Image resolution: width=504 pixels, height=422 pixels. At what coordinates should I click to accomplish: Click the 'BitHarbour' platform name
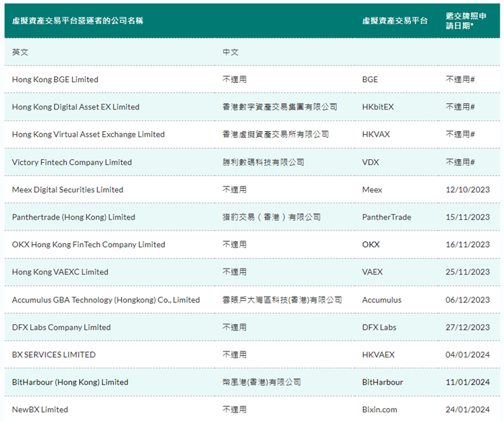(382, 382)
